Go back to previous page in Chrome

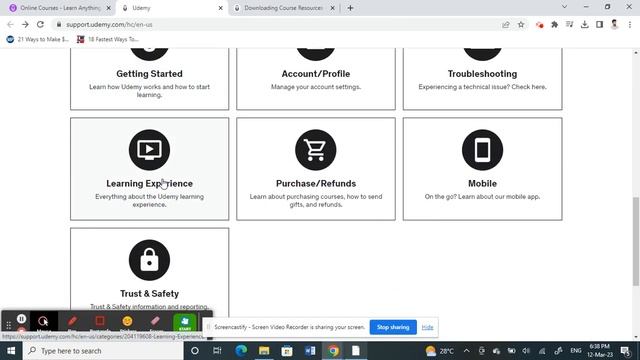10,24
